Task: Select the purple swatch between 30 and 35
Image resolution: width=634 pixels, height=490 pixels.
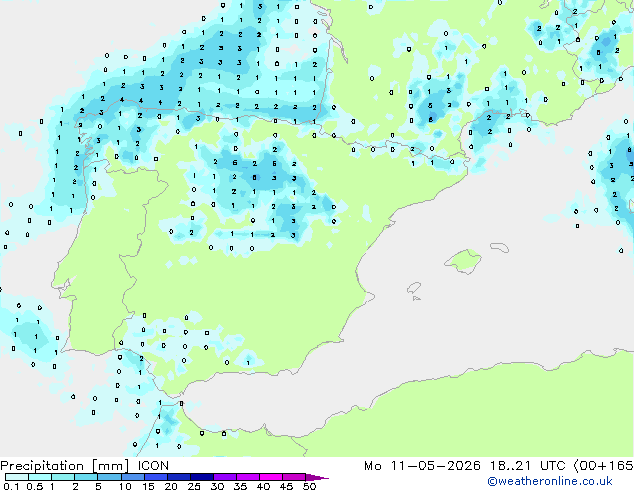Action: pos(225,477)
